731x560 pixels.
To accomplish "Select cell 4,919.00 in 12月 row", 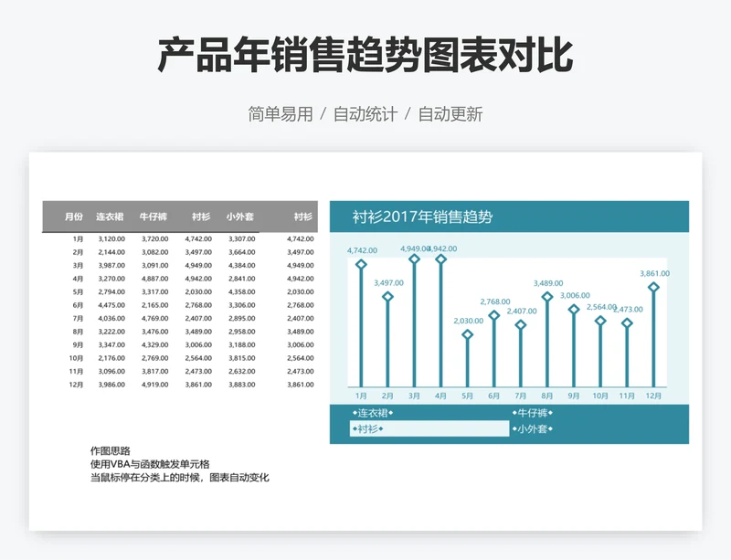I will coord(154,386).
